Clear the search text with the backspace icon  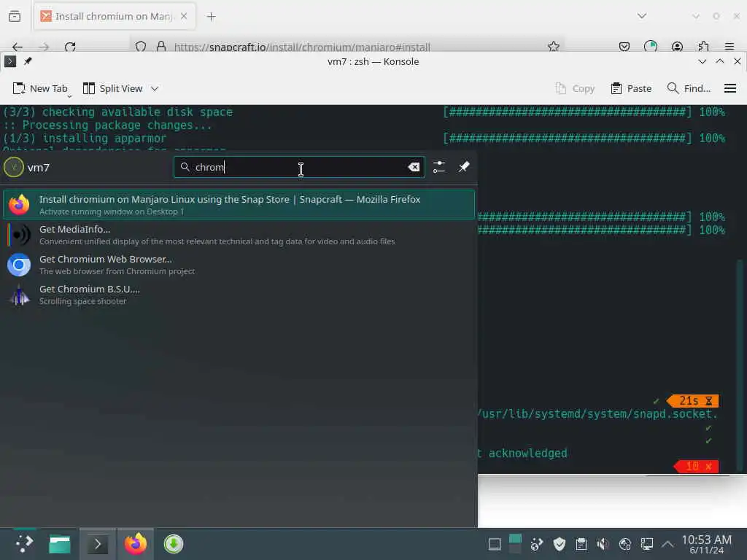tap(414, 167)
